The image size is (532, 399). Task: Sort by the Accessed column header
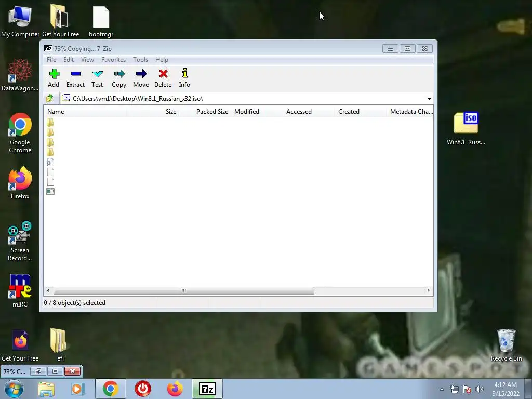point(309,112)
